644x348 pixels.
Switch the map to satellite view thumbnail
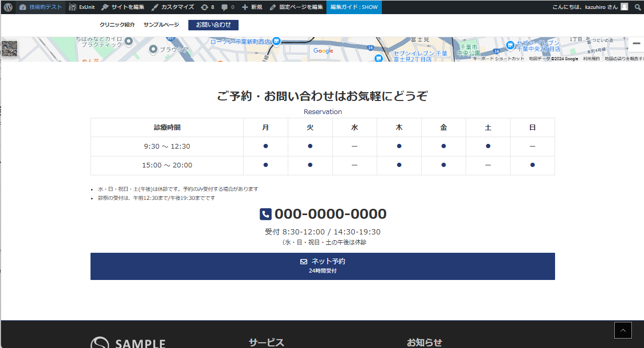click(x=9, y=49)
